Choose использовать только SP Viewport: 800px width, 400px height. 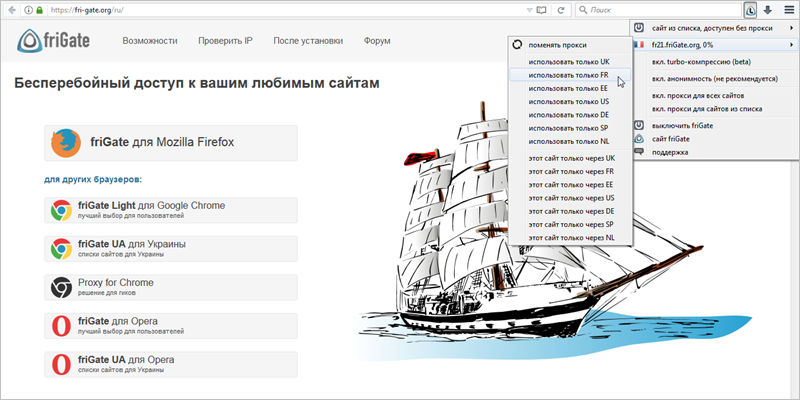(570, 128)
